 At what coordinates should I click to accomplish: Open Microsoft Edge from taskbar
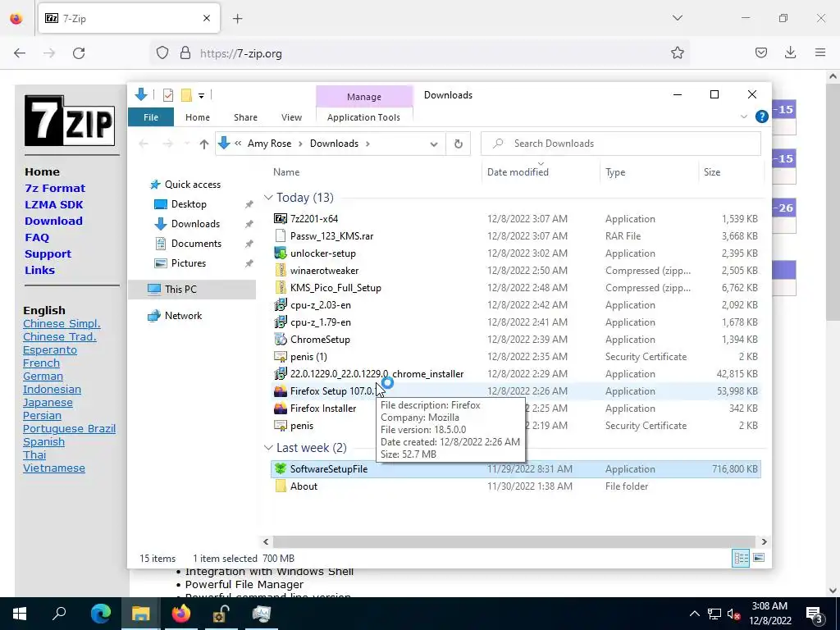(100, 614)
